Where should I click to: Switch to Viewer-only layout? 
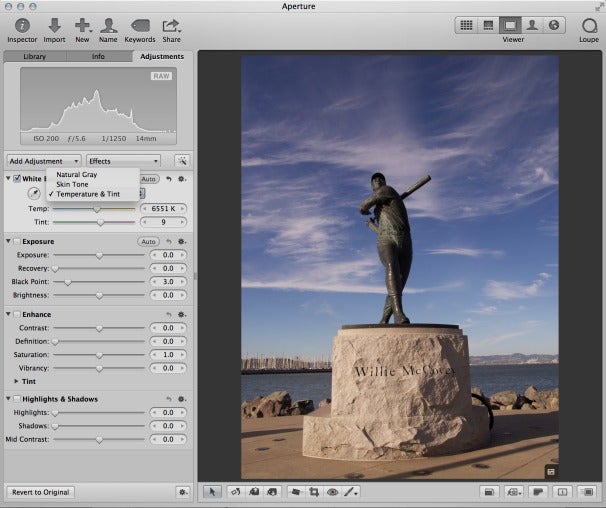tap(510, 26)
